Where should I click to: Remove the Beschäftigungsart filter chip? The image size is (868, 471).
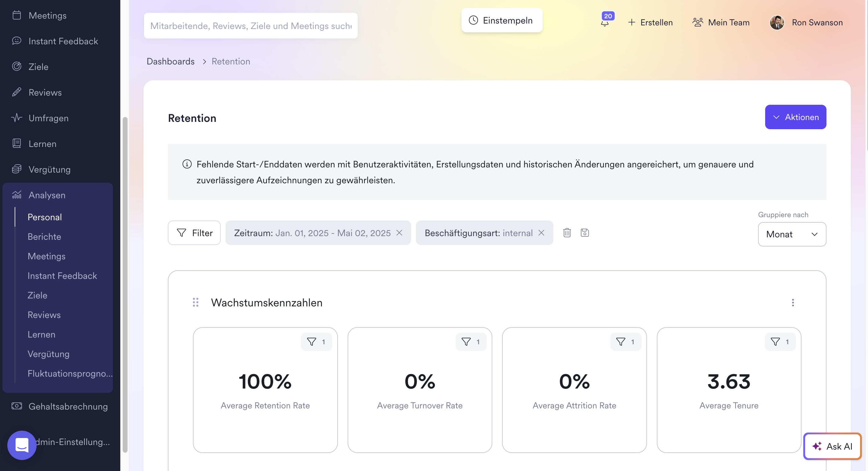pos(541,233)
